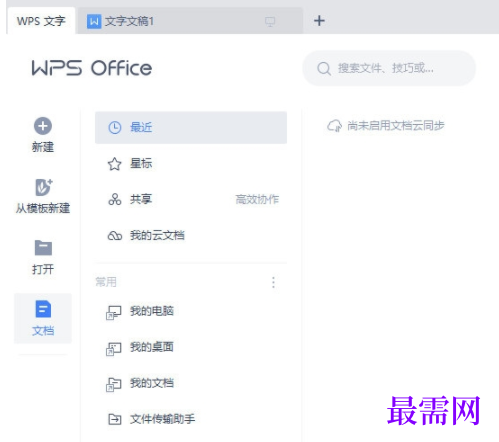This screenshot has height=442, width=499.
Task: Click the 文档 label in sidebar
Action: click(x=43, y=330)
